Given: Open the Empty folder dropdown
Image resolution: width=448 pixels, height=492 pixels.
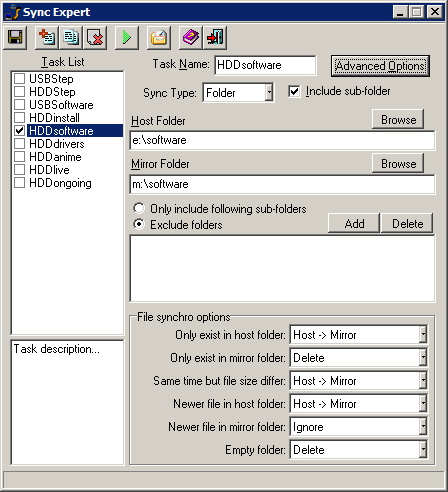Looking at the screenshot, I should [423, 450].
